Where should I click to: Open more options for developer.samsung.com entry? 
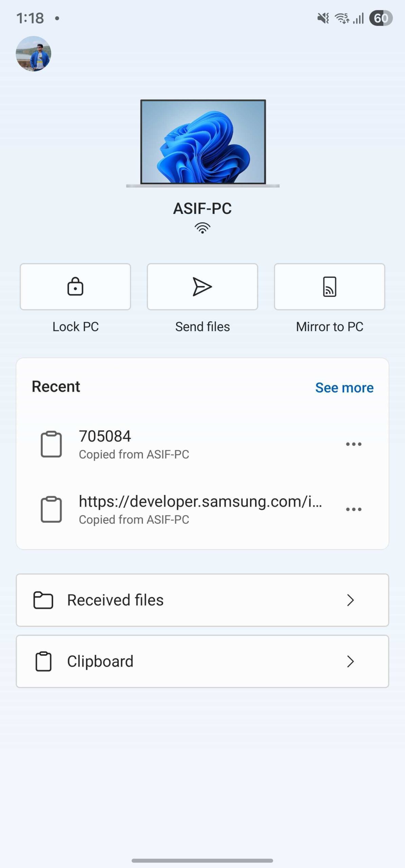pos(354,509)
